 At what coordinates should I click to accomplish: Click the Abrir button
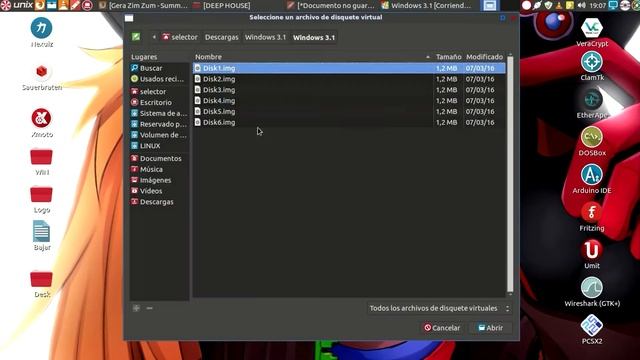491,328
